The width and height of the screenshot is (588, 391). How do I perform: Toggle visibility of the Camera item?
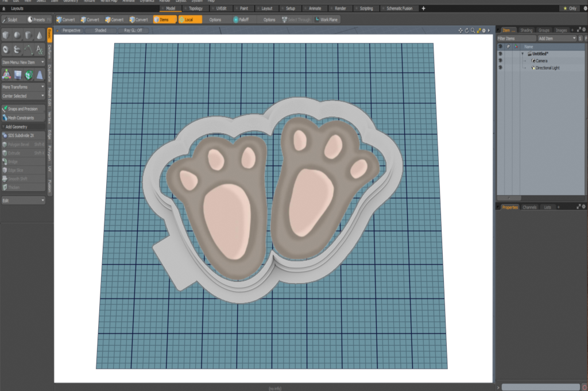(500, 60)
